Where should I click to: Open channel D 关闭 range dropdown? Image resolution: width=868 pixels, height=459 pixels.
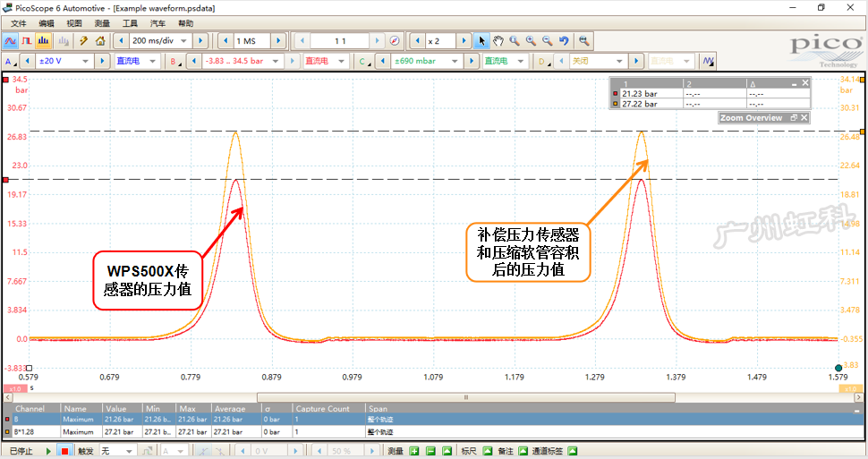619,61
